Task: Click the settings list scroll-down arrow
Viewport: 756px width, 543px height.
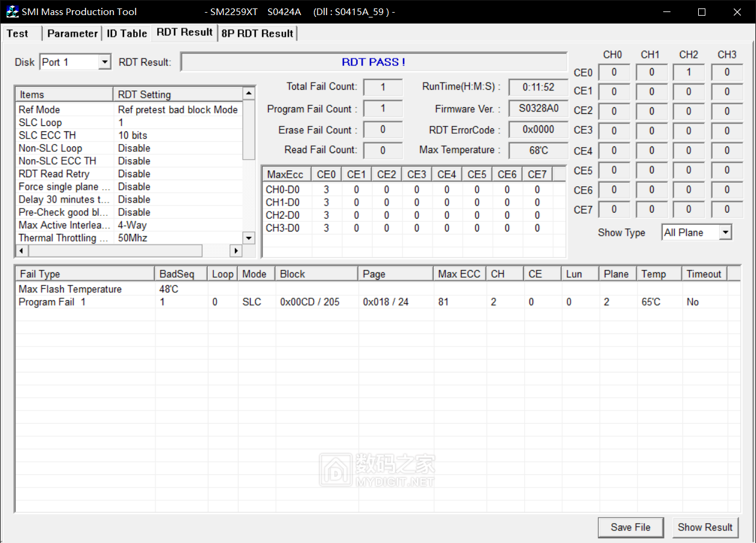Action: pyautogui.click(x=249, y=237)
